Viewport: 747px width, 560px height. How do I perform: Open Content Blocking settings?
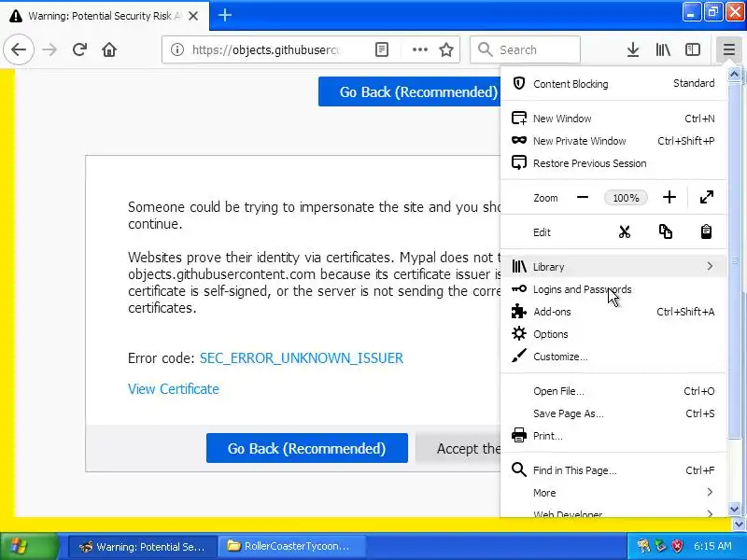[x=613, y=84]
